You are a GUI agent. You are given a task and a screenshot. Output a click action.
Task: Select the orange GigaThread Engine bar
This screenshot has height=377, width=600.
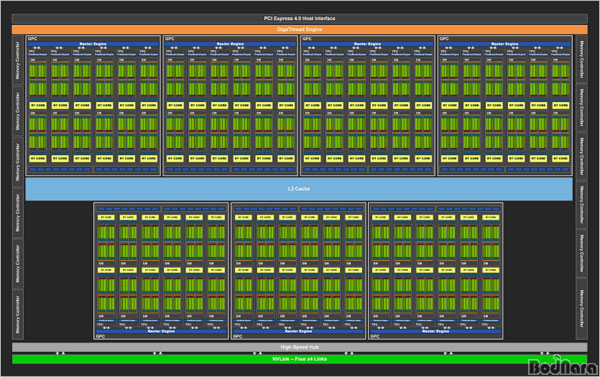tap(300, 29)
